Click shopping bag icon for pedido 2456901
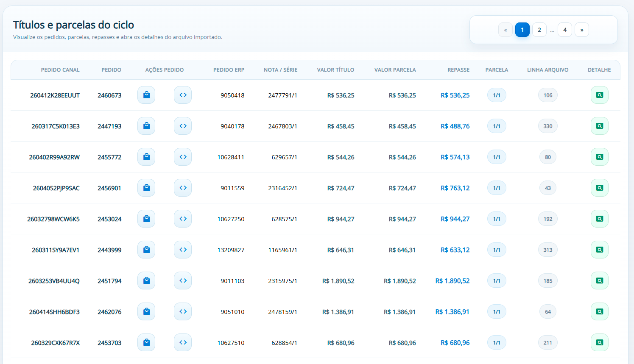Viewport: 634px width, 364px height. click(x=146, y=188)
